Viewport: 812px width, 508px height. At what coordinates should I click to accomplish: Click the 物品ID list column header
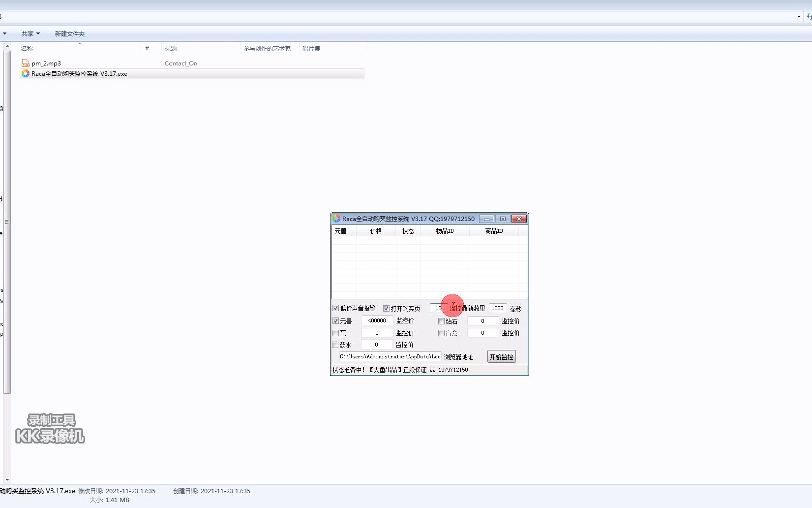point(445,231)
